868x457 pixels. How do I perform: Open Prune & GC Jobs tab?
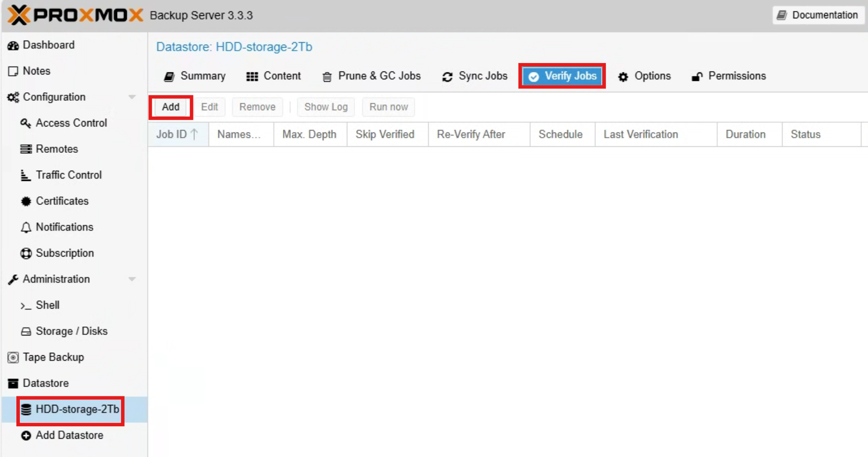click(x=371, y=76)
